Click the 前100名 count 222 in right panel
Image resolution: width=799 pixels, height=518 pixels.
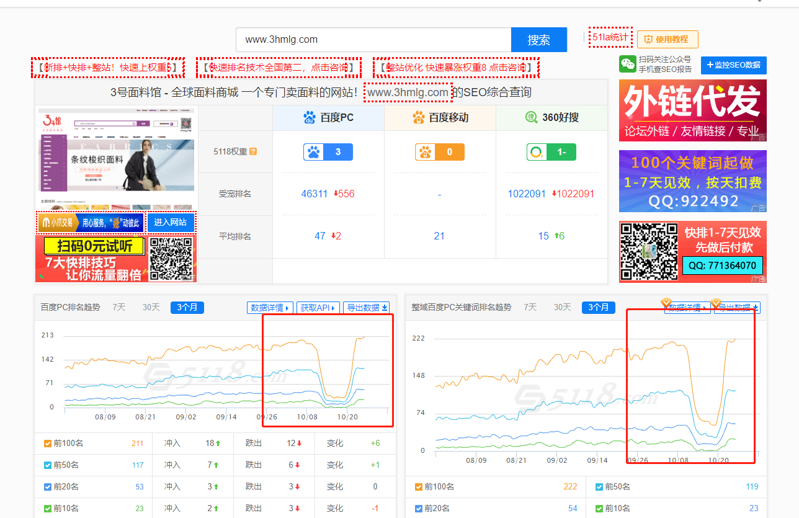pos(570,487)
